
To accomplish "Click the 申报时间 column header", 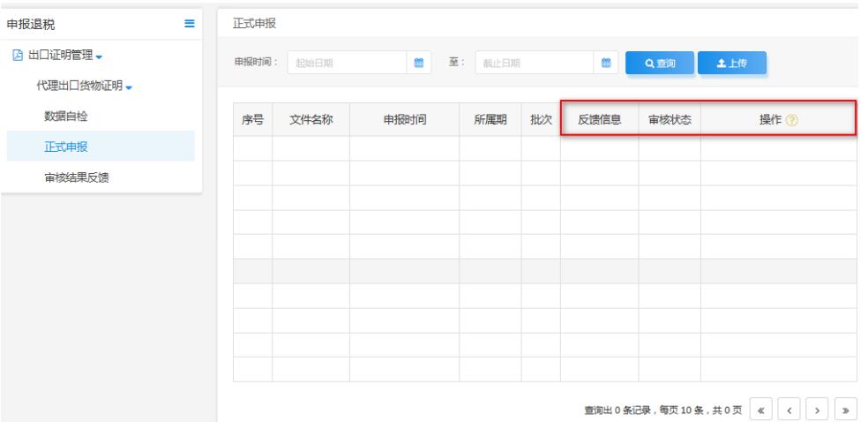I will (x=404, y=121).
